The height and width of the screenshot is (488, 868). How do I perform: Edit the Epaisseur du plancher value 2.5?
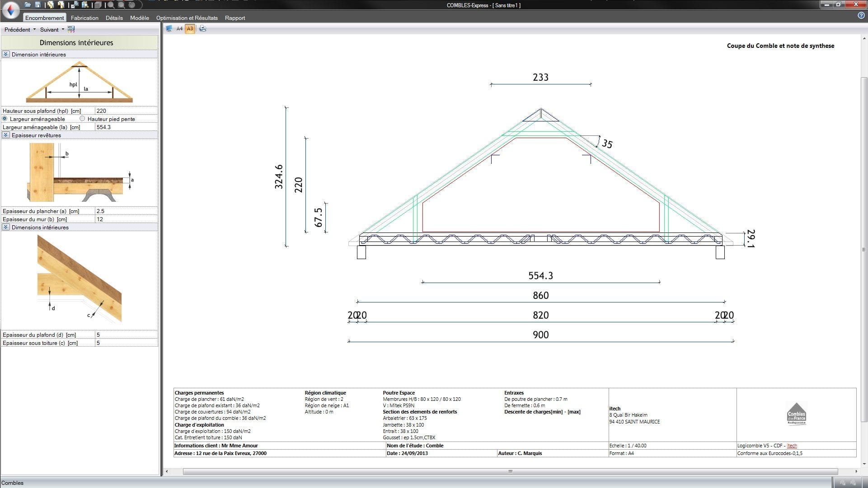[x=126, y=211]
